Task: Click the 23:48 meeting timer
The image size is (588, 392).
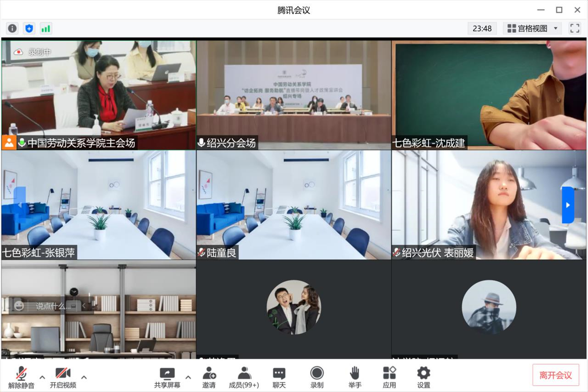Action: [x=482, y=29]
